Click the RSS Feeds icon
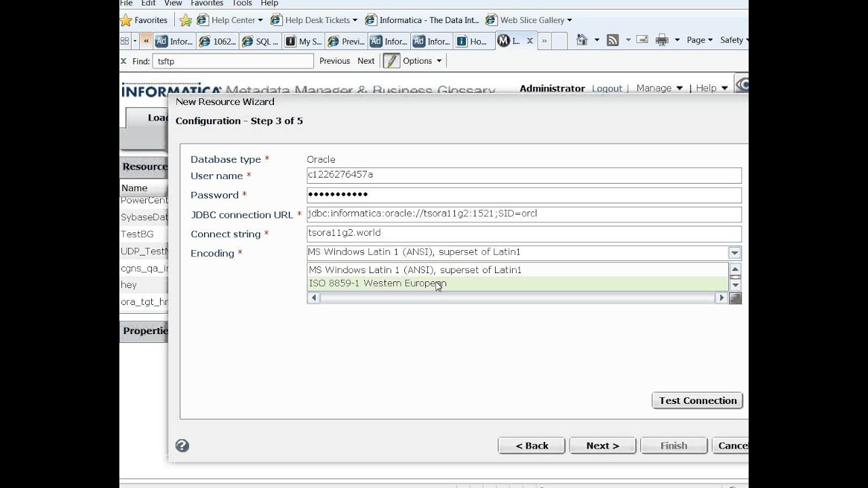 click(613, 41)
